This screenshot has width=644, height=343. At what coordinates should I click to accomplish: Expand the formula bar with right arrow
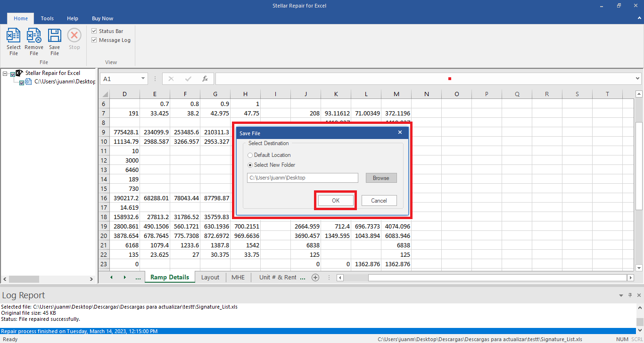[638, 79]
